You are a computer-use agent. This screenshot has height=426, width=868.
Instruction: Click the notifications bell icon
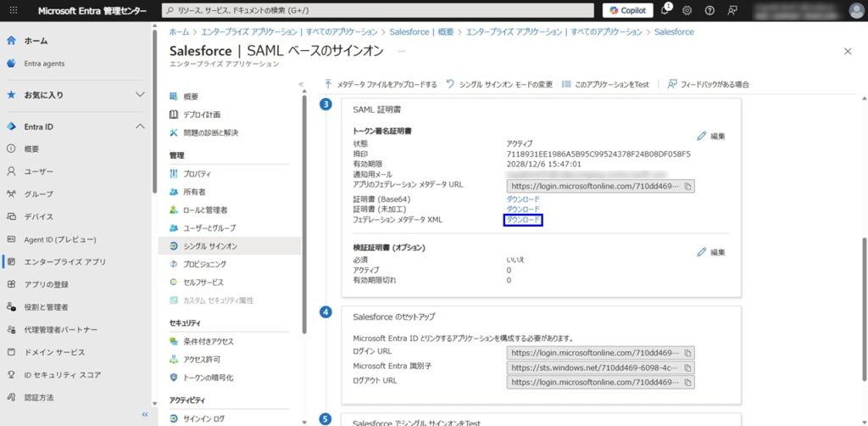[x=665, y=10]
